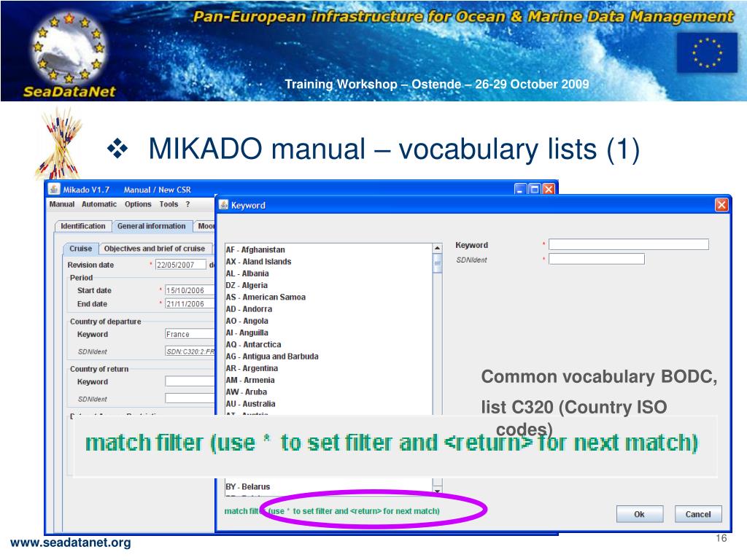Click Country of return Keyword field

[190, 381]
